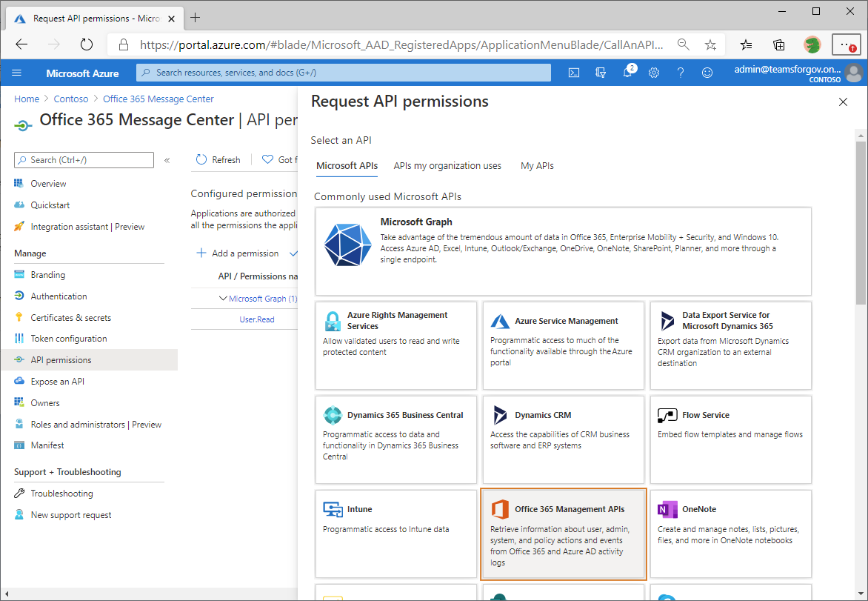Select the Intune API tile
The height and width of the screenshot is (601, 868).
(395, 534)
